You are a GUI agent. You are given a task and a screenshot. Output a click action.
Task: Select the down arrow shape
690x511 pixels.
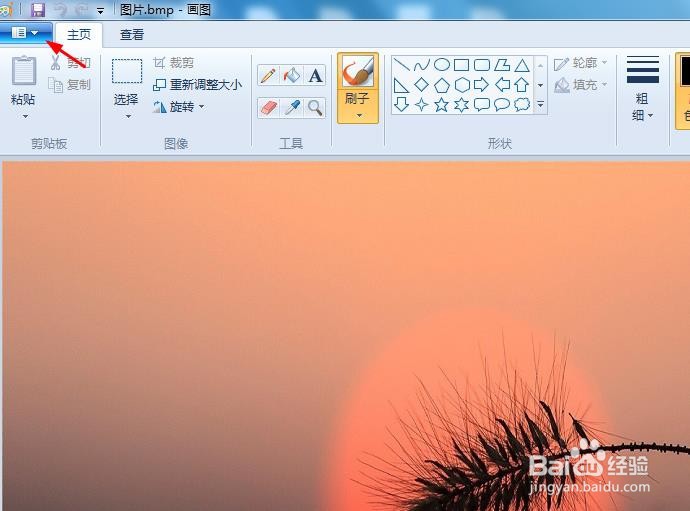point(401,105)
